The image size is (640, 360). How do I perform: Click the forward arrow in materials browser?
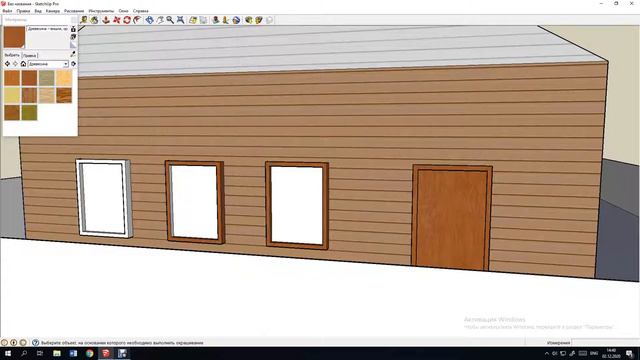(16, 64)
